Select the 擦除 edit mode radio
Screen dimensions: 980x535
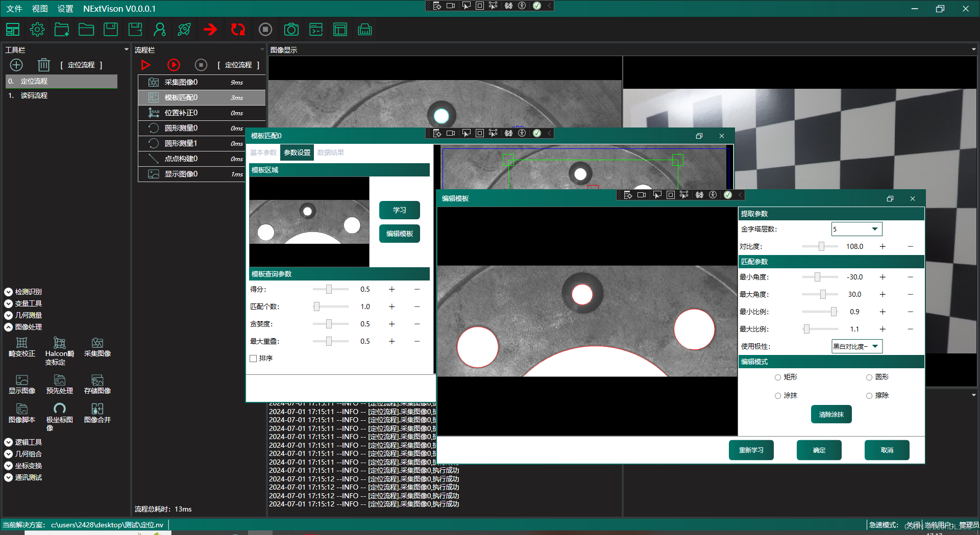coord(869,396)
